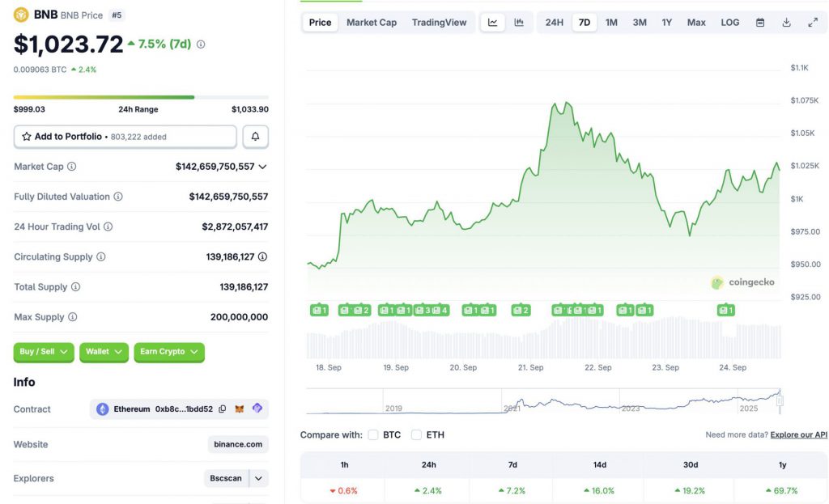Expand the Explorers dropdown arrow
829x504 pixels.
(258, 478)
